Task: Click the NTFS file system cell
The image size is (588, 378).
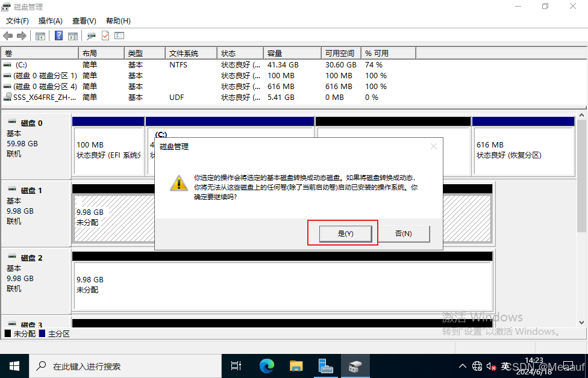Action: click(178, 65)
